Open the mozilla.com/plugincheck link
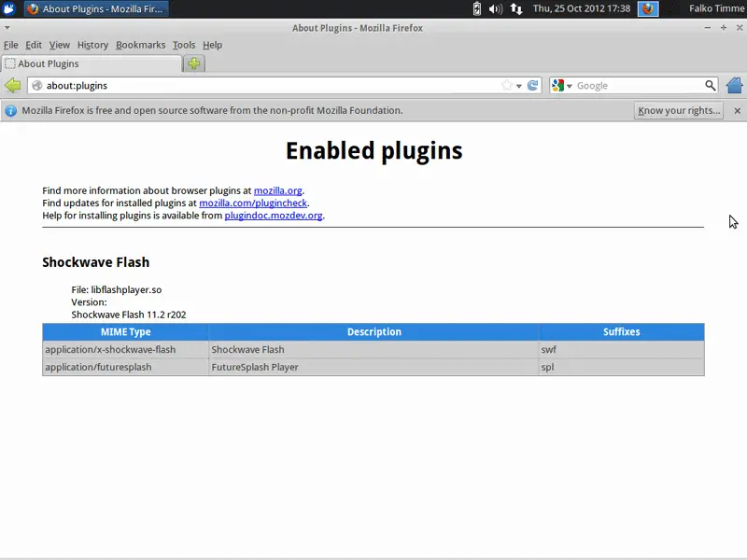 [253, 203]
